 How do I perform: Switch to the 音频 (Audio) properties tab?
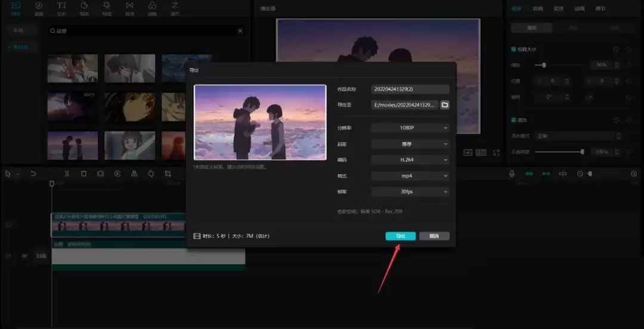(x=537, y=8)
